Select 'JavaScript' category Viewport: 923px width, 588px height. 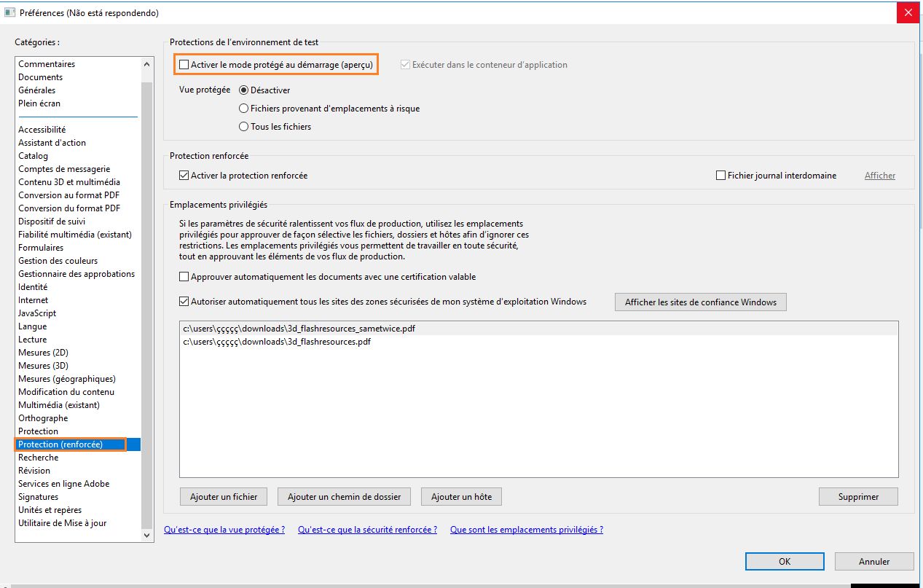[37, 313]
